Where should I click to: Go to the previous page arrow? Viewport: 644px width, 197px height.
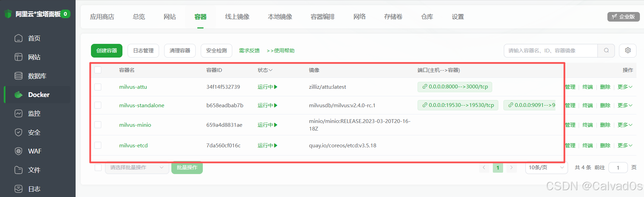point(484,168)
